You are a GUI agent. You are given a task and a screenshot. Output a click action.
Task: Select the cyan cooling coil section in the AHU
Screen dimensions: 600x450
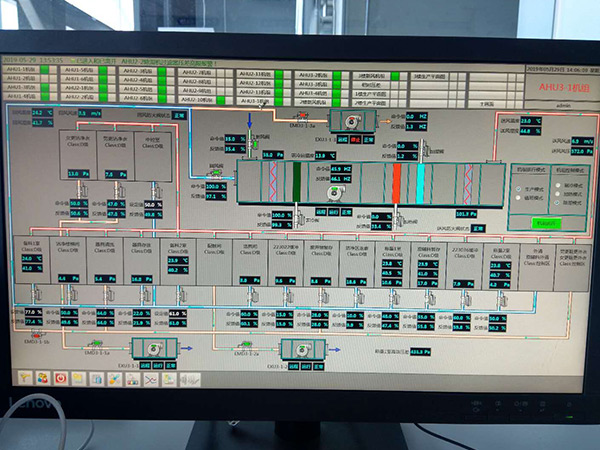point(420,184)
